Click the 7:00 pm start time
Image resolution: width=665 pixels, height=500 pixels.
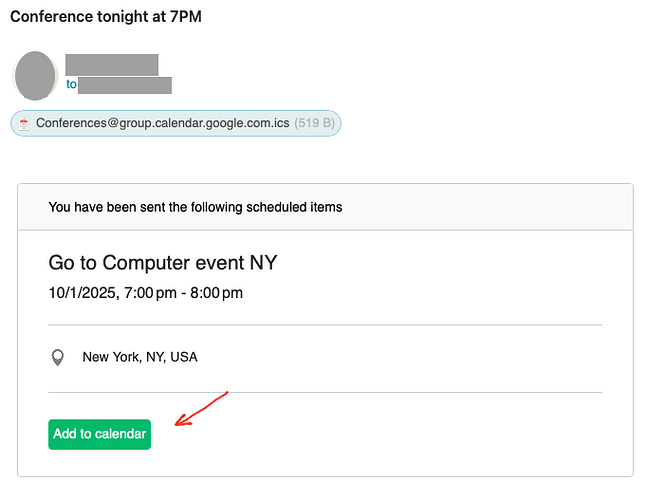(x=150, y=293)
